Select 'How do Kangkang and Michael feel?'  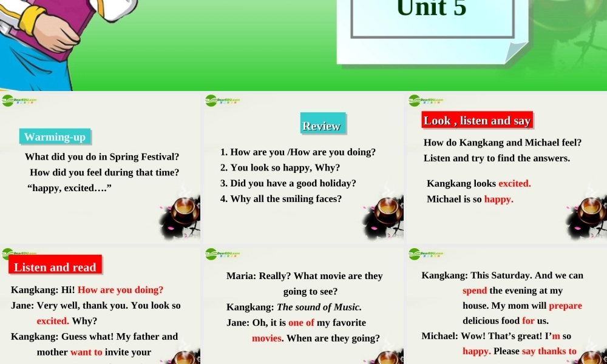tap(503, 143)
